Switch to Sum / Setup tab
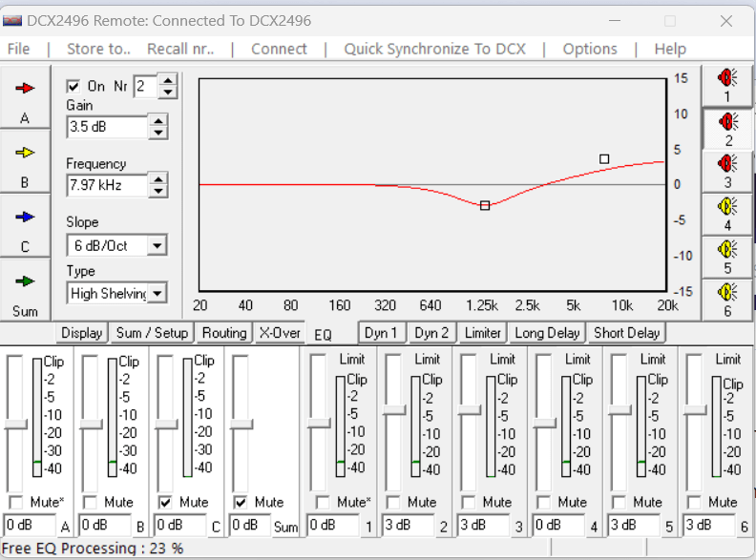The width and height of the screenshot is (756, 560). pyautogui.click(x=152, y=333)
